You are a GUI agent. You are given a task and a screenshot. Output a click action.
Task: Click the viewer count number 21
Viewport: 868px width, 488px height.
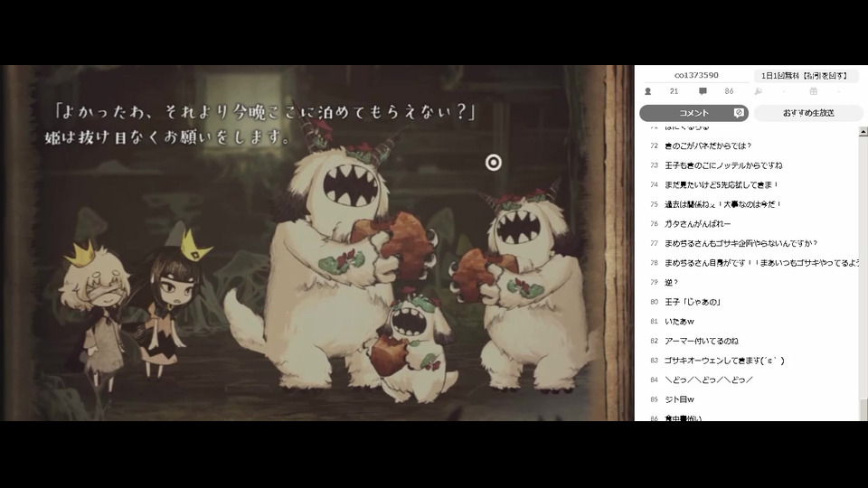click(674, 91)
